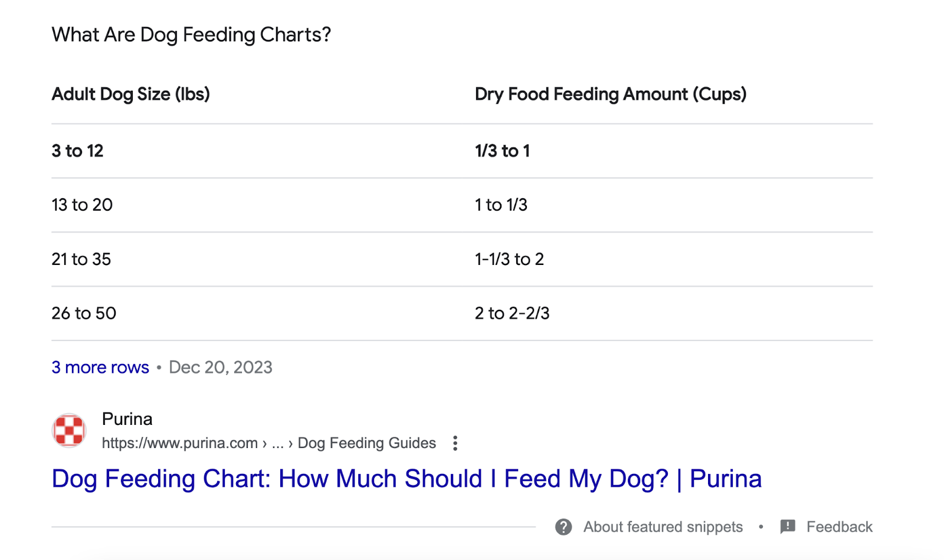Click the Purina checkerboard logo icon

point(69,430)
